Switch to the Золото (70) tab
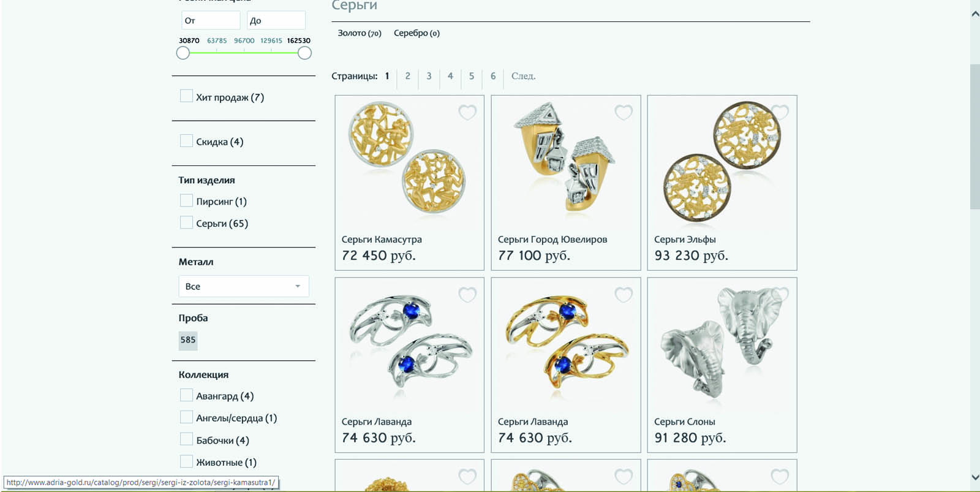This screenshot has height=492, width=980. pos(360,33)
